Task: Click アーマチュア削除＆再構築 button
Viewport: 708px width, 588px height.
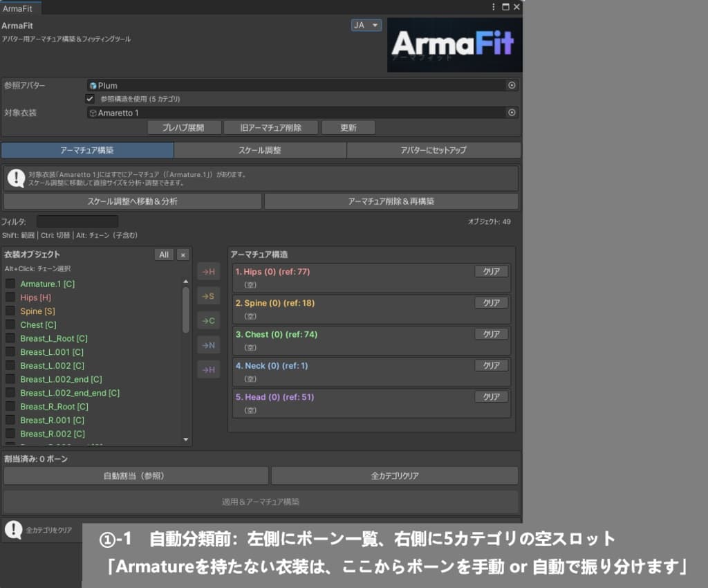Action: pyautogui.click(x=391, y=201)
